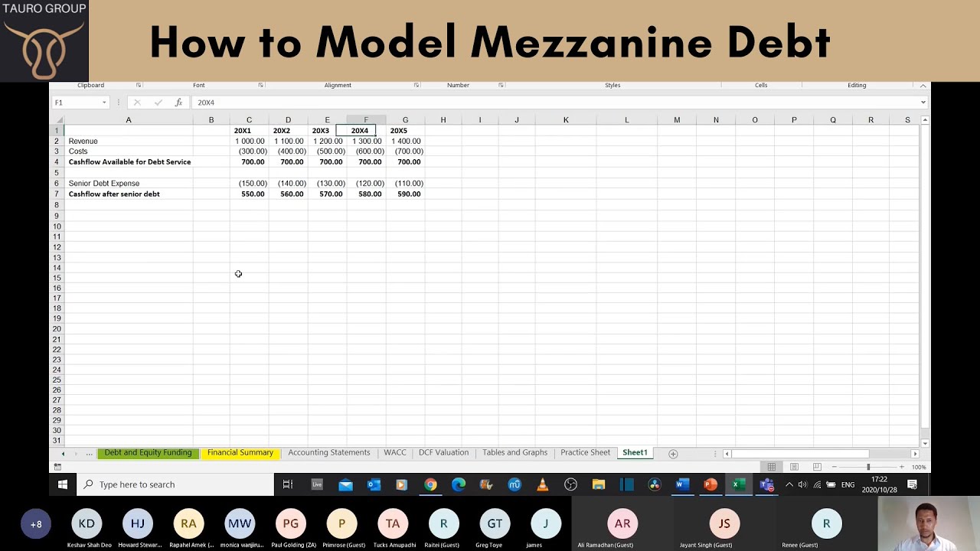Select cell showing (150.00)
This screenshot has width=980, height=551.
click(x=249, y=184)
